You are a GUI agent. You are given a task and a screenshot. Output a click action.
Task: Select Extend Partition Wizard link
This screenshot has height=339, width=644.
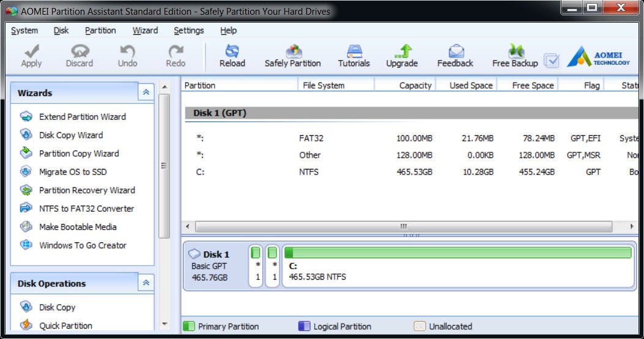pos(83,117)
